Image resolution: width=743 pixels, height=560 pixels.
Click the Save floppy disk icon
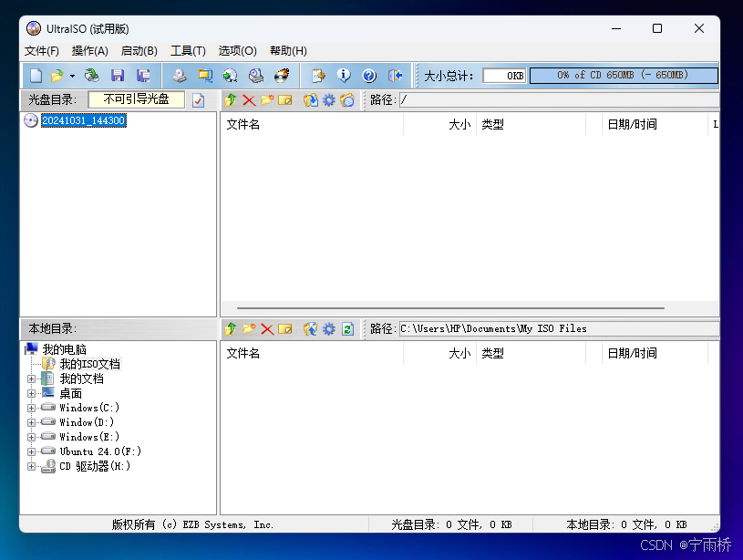pos(117,76)
